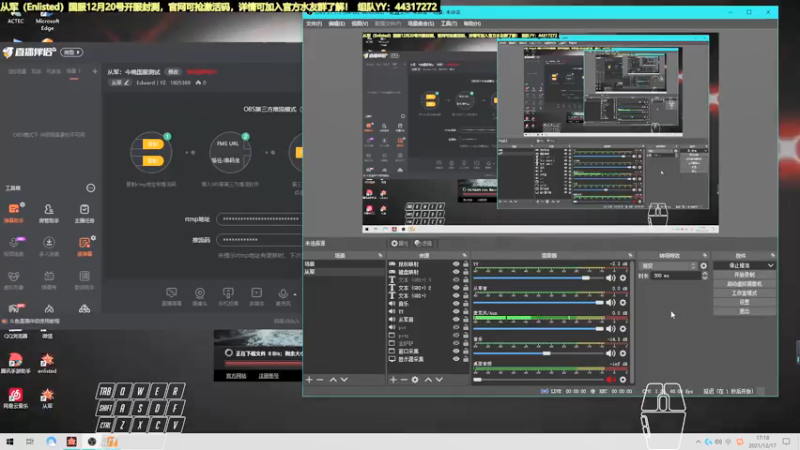Open the 编辑(E) menu in OBS

[336, 23]
